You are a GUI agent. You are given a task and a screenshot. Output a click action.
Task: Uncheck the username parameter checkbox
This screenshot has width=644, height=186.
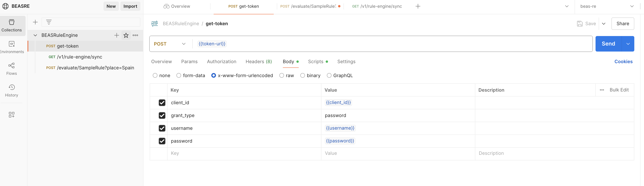coord(162,128)
